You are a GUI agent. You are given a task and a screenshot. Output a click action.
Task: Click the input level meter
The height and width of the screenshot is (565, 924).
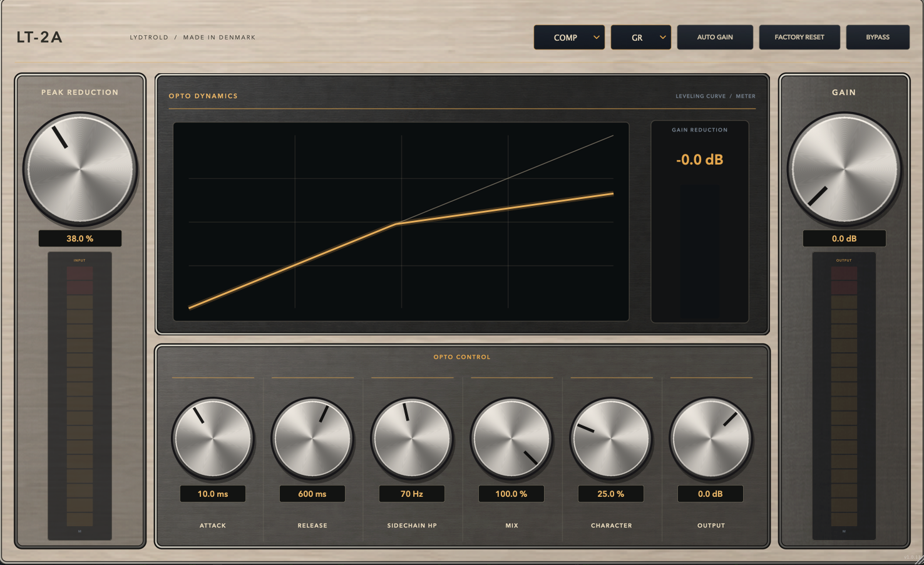[x=80, y=395]
